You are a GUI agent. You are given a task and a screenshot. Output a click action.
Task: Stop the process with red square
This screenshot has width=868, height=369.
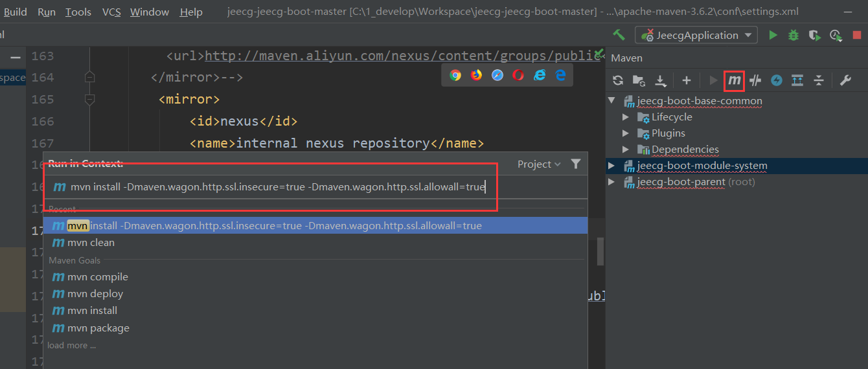coord(856,36)
